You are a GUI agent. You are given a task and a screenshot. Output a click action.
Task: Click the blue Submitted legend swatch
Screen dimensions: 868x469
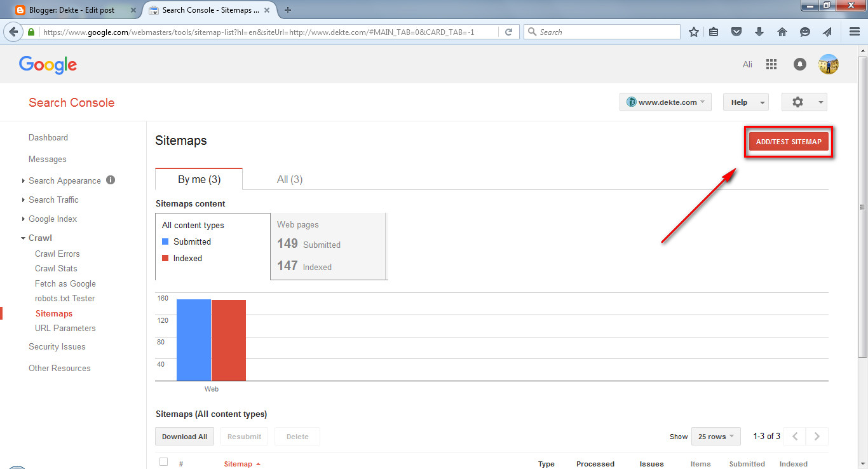point(165,241)
